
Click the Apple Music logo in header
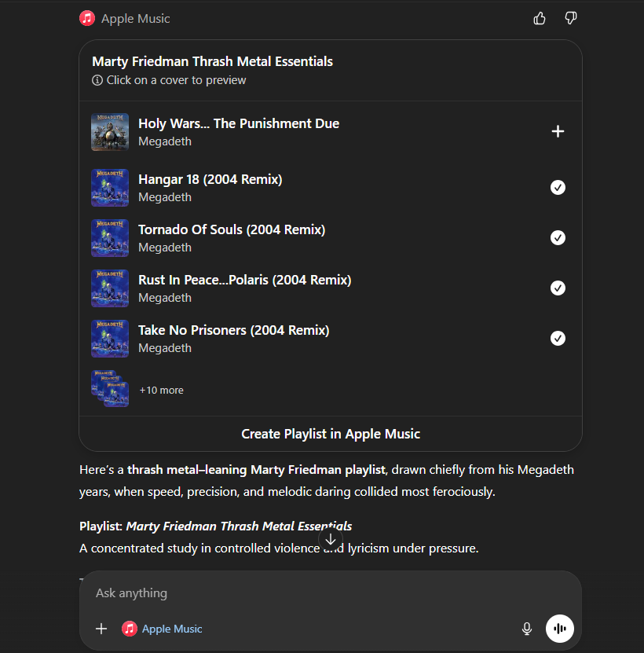coord(87,18)
